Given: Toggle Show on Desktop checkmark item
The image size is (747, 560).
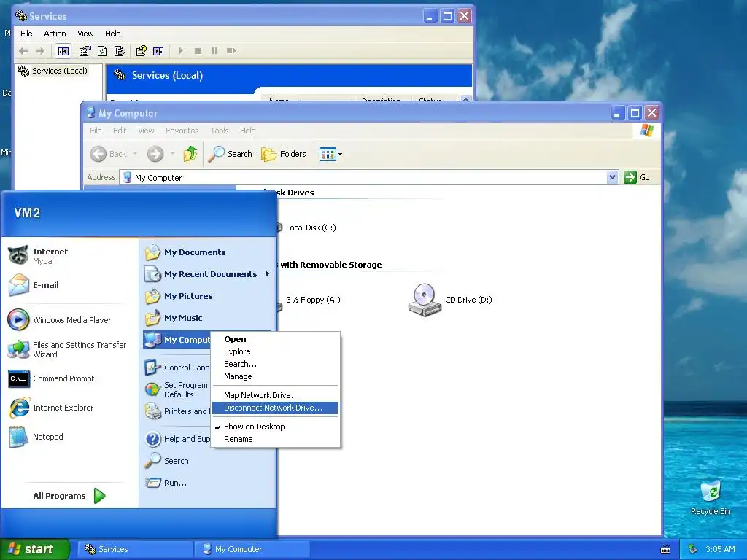Looking at the screenshot, I should coord(275,427).
